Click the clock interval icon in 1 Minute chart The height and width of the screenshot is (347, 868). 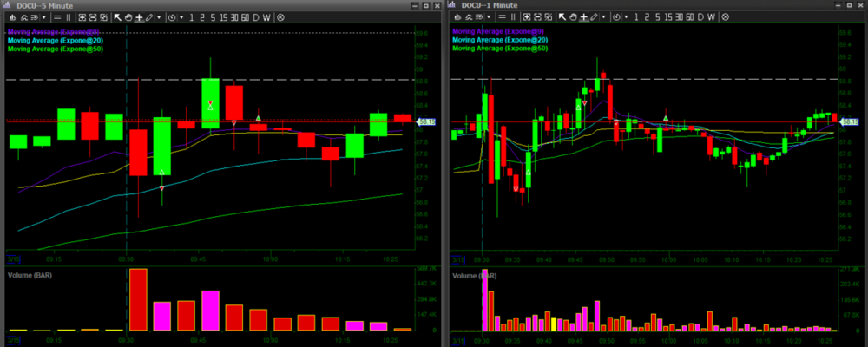click(615, 16)
